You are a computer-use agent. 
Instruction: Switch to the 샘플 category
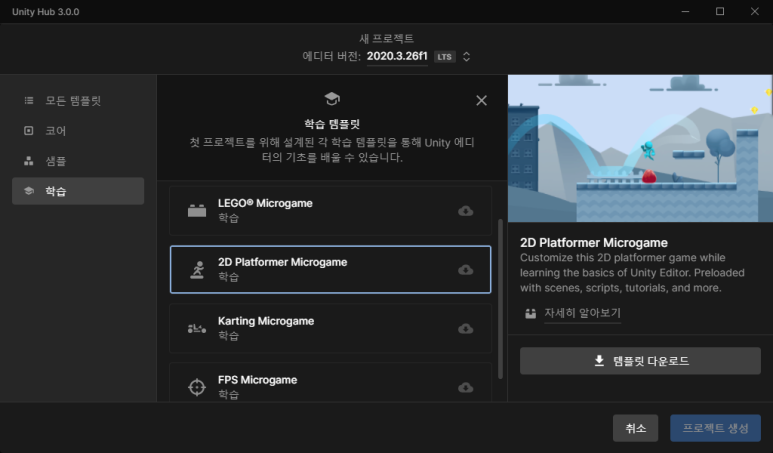pyautogui.click(x=78, y=161)
